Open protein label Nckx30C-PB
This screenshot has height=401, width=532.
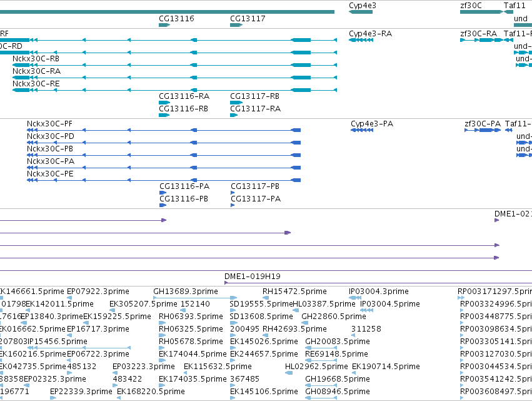(50, 149)
